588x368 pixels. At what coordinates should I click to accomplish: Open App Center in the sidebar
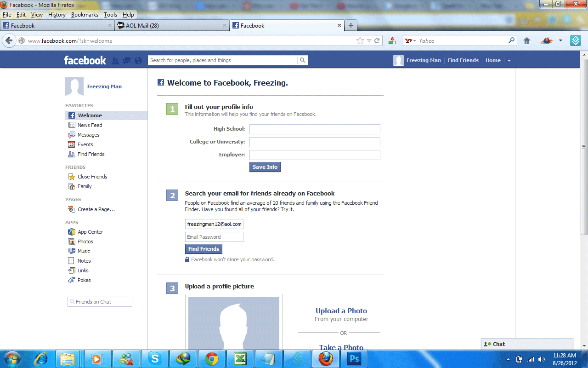point(90,231)
